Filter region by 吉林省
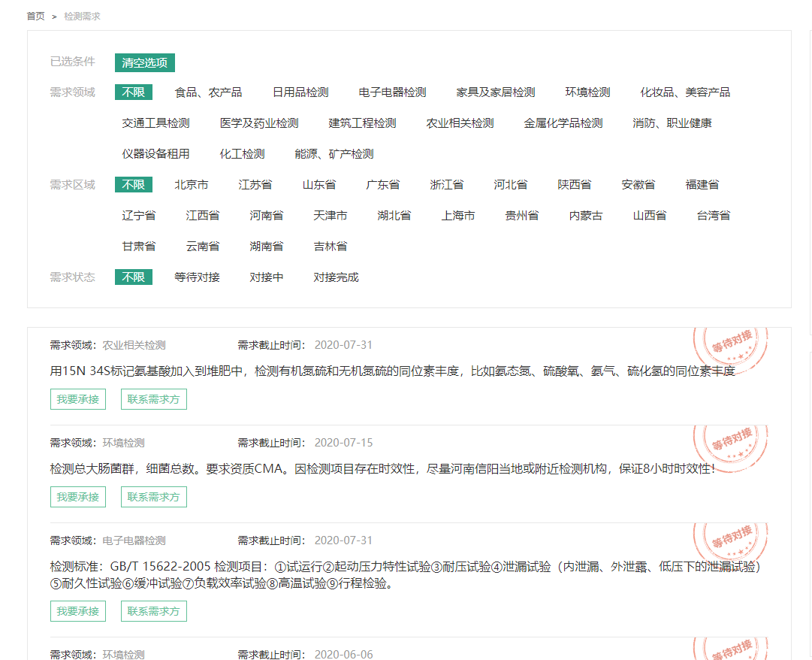 click(x=331, y=247)
